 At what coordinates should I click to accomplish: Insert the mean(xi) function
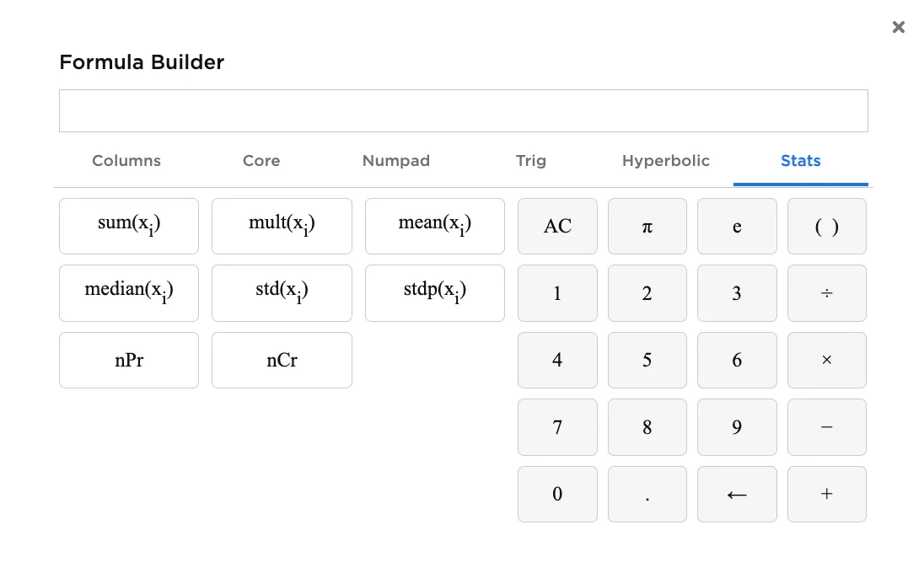[434, 226]
